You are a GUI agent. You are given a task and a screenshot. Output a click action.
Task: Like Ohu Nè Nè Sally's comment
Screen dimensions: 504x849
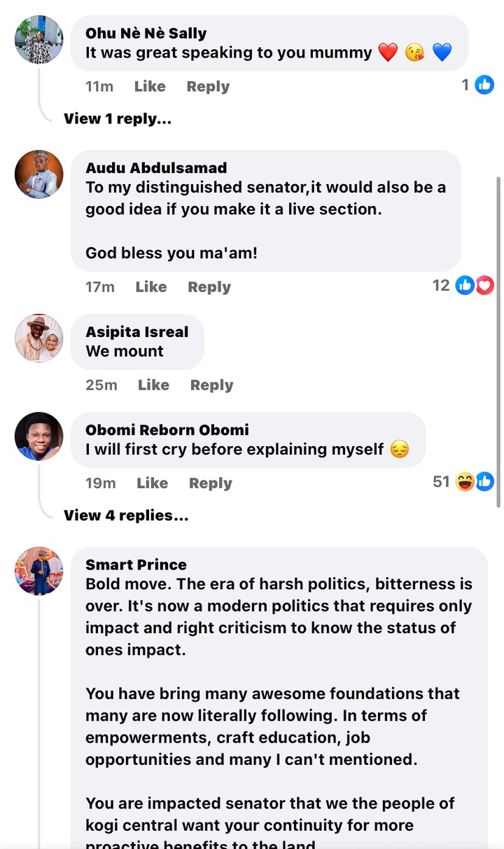(x=150, y=86)
